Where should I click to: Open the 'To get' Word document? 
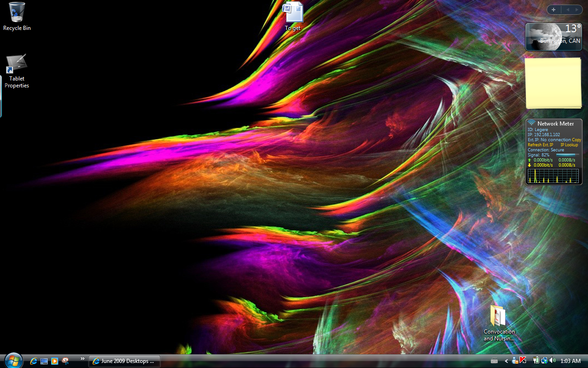[293, 13]
